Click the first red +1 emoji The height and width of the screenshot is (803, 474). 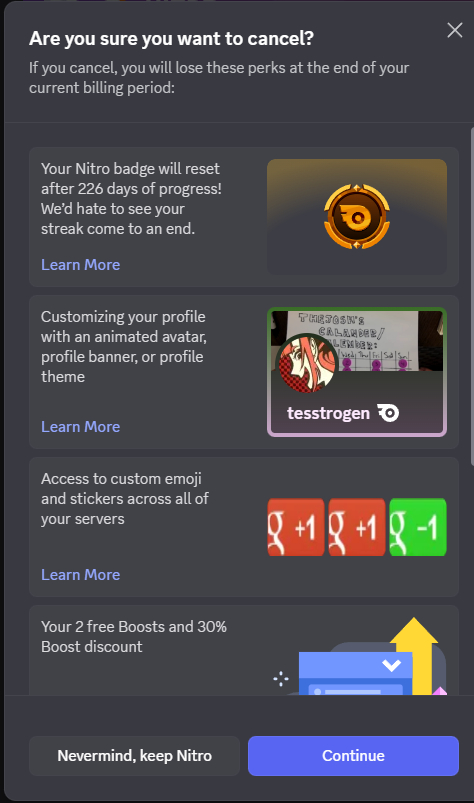coord(296,527)
